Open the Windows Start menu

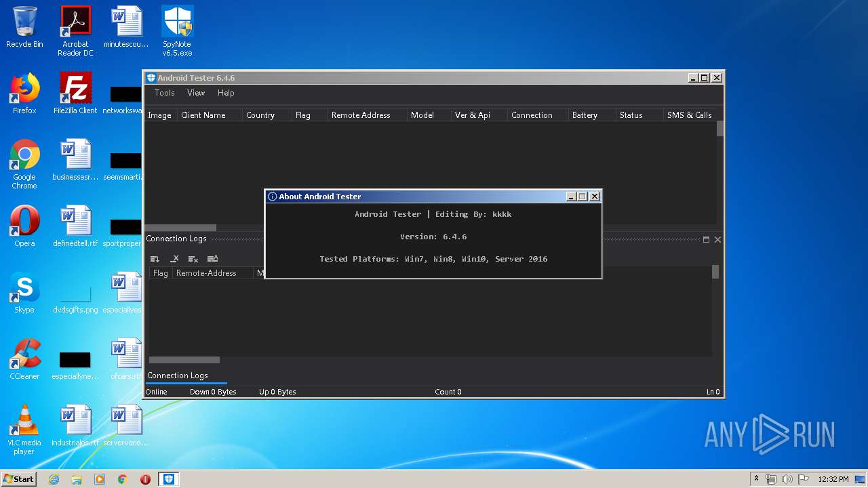tap(18, 479)
